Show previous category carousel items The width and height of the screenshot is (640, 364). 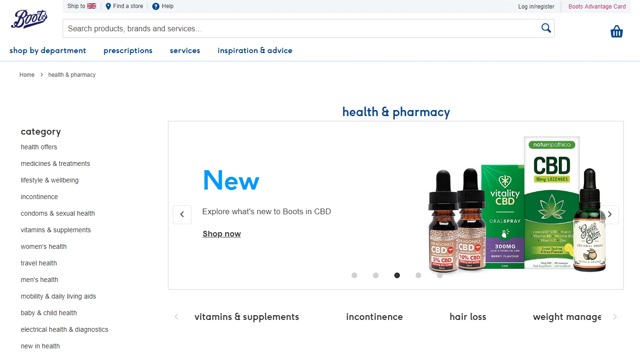pos(176,317)
